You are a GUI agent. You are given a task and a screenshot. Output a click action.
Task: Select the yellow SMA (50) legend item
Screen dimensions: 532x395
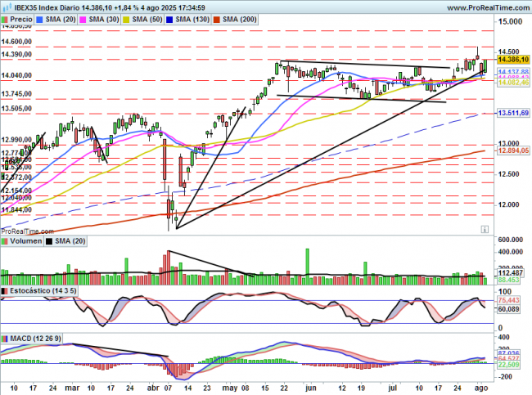click(143, 20)
